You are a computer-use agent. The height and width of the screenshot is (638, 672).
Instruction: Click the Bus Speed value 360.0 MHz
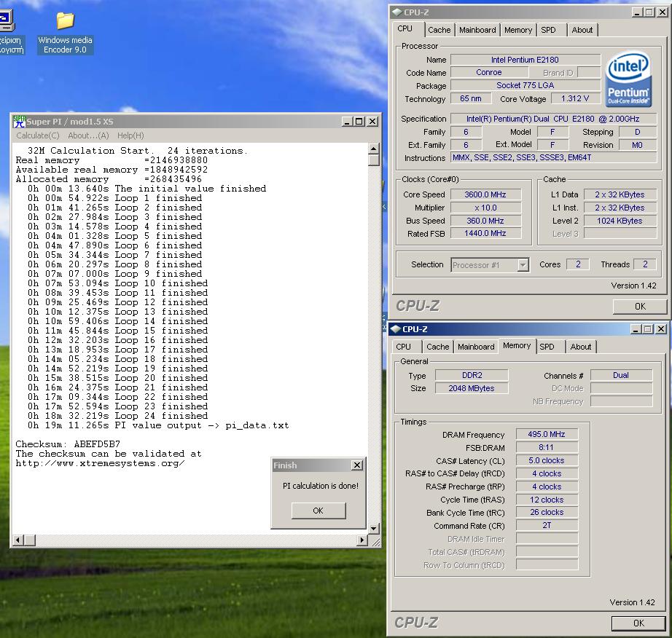click(x=485, y=221)
